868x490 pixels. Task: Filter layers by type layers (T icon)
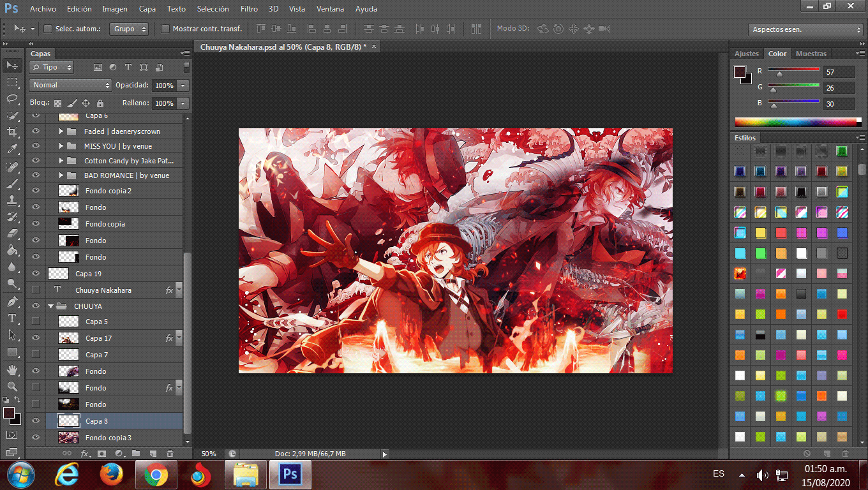tap(128, 67)
